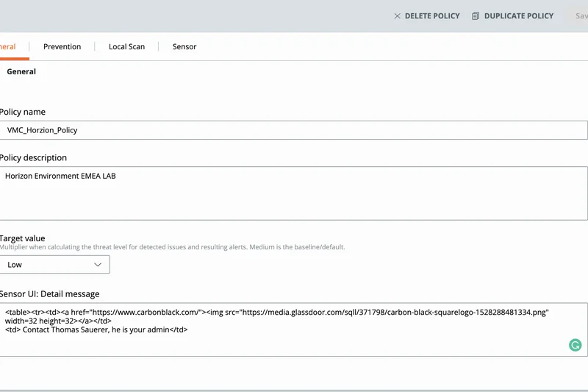Click the Policy name input field
This screenshot has height=392, width=588.
click(x=293, y=130)
